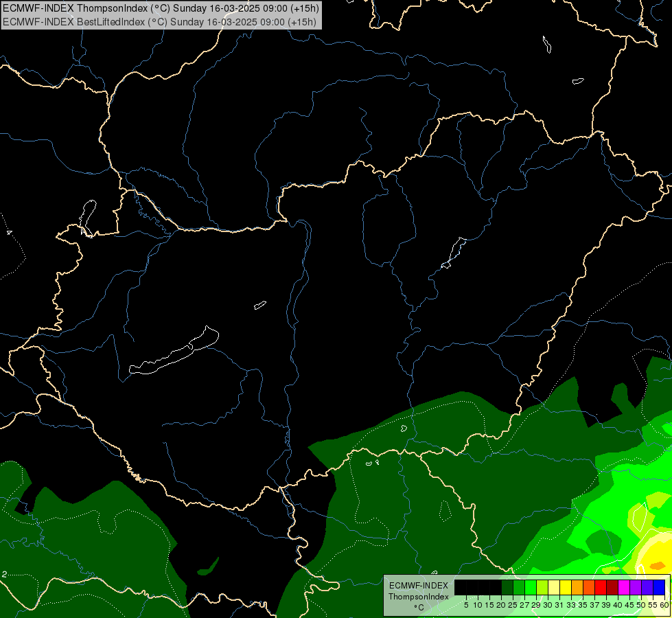Click the legend value 39
672x618 pixels.
tap(605, 605)
